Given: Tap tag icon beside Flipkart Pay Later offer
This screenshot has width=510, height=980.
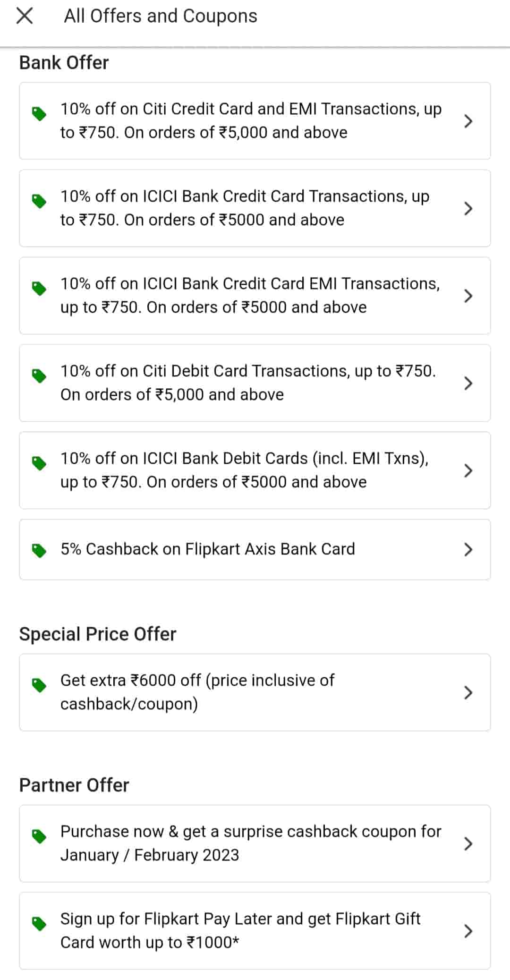Looking at the screenshot, I should [x=39, y=923].
